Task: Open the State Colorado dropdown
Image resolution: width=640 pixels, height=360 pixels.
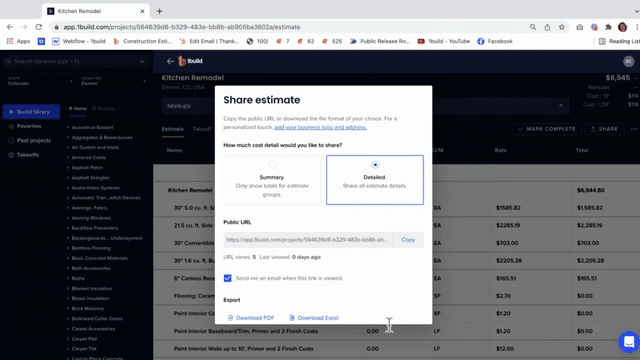Action: [40, 81]
